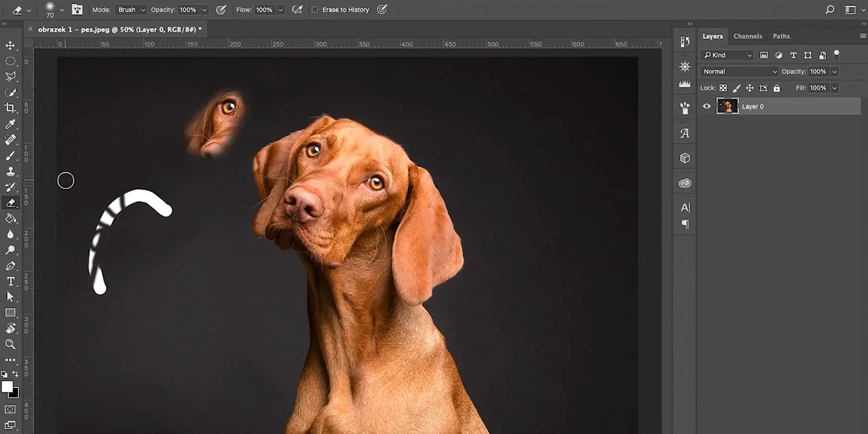Switch to the Paths tab

(781, 36)
